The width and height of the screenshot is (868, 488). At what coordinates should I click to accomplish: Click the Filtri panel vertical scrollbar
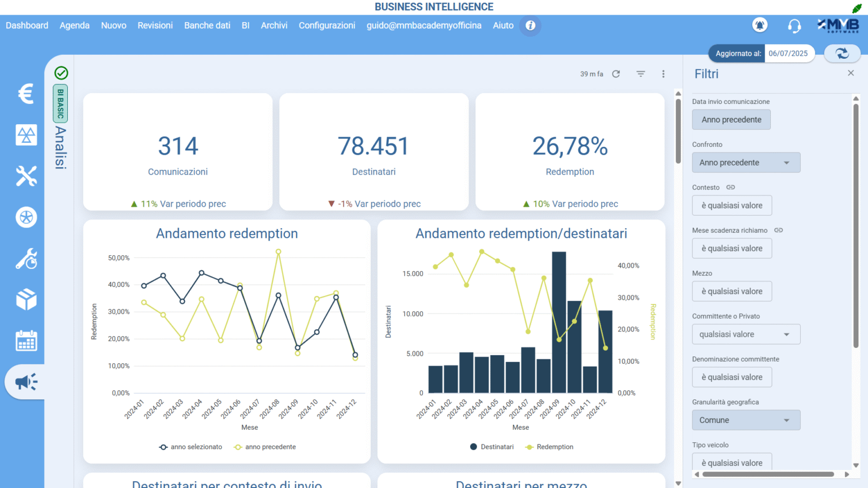856,226
